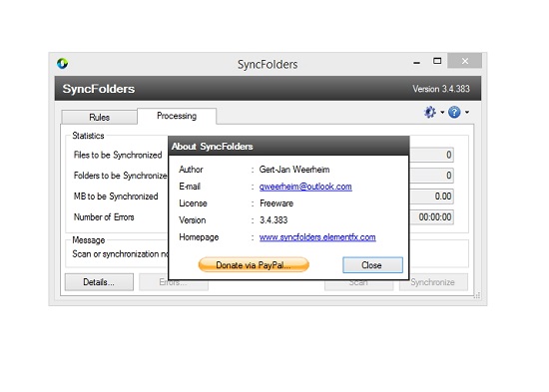Image resolution: width=549 pixels, height=392 pixels.
Task: Click the Version 3.4.383 header text
Action: [441, 89]
